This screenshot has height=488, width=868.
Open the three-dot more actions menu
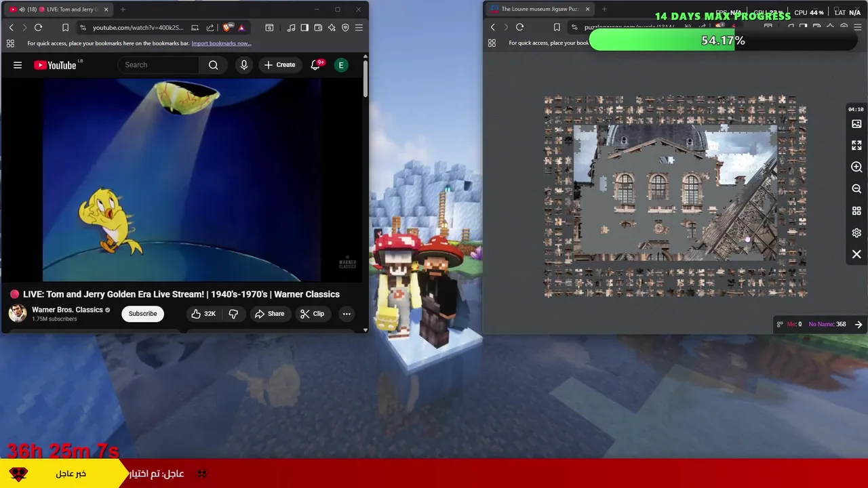click(347, 314)
